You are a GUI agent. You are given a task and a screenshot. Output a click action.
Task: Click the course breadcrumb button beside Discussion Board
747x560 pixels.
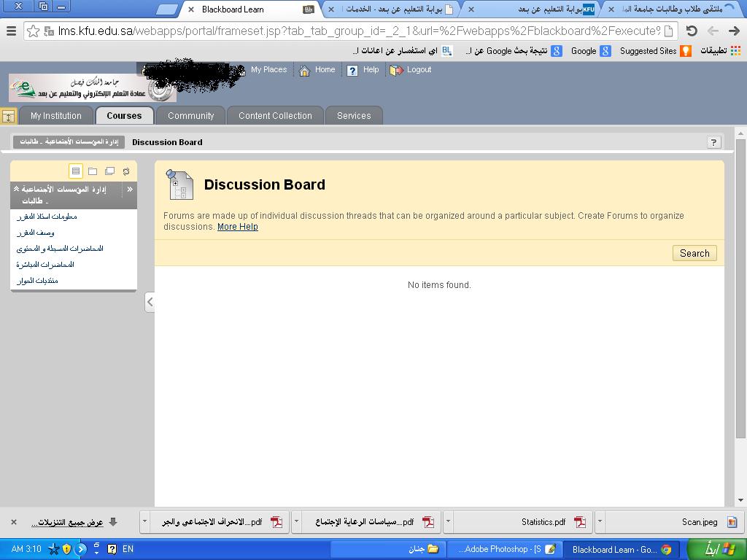(69, 142)
